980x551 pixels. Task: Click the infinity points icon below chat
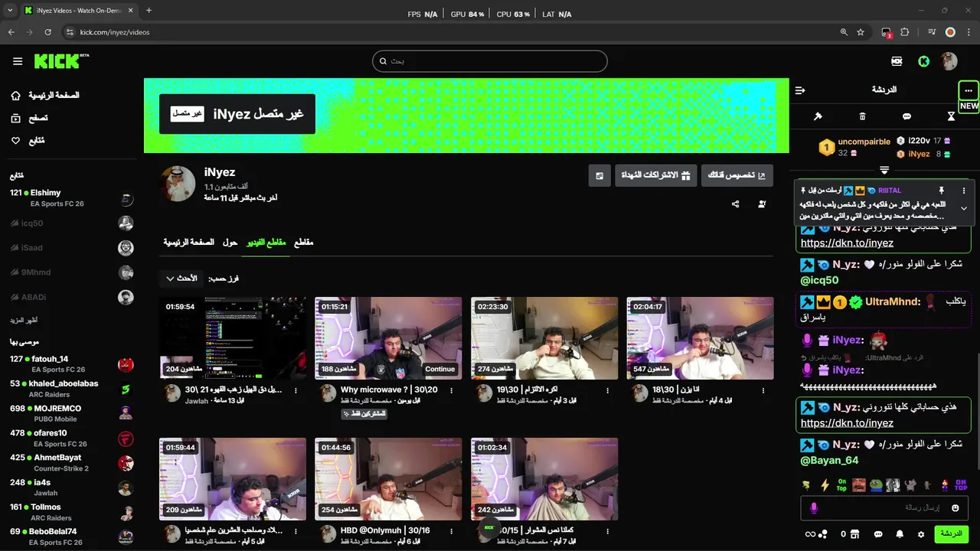[810, 534]
